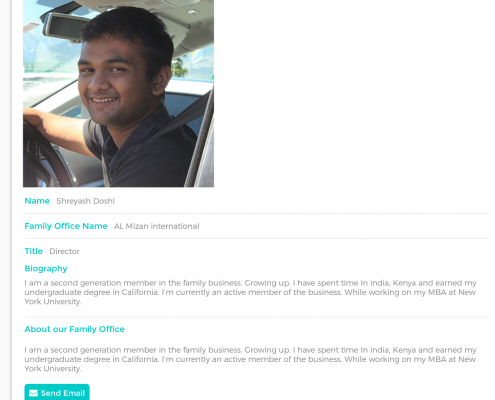Click the rearview mirror in the photo

65,27
